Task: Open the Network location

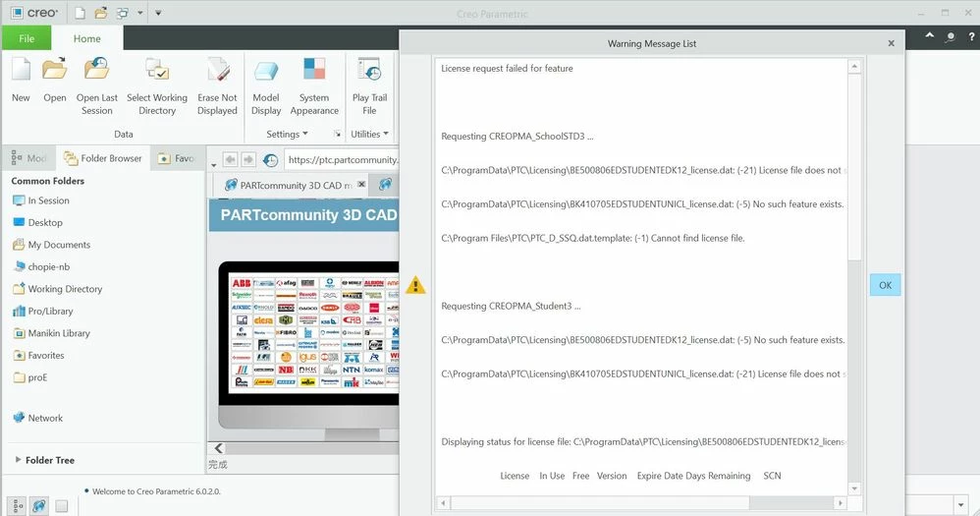Action: coord(38,418)
